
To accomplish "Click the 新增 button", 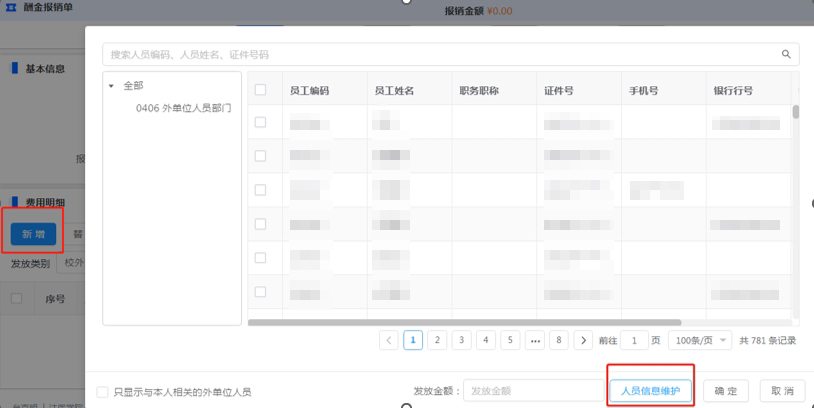I will tap(34, 234).
